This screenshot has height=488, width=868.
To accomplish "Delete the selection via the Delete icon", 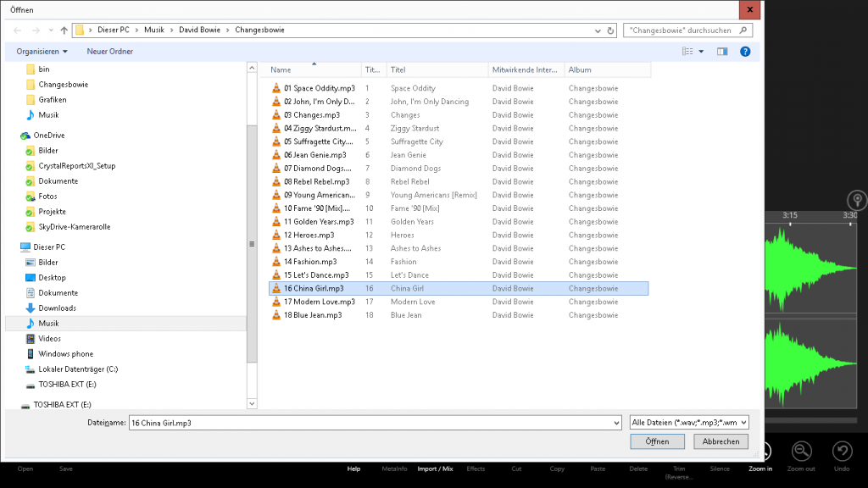I will point(637,469).
